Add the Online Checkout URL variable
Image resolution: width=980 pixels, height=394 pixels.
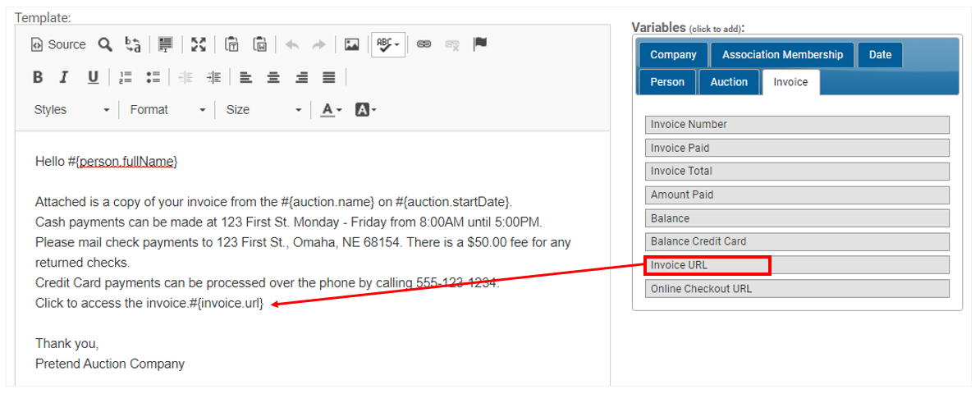[x=796, y=289]
